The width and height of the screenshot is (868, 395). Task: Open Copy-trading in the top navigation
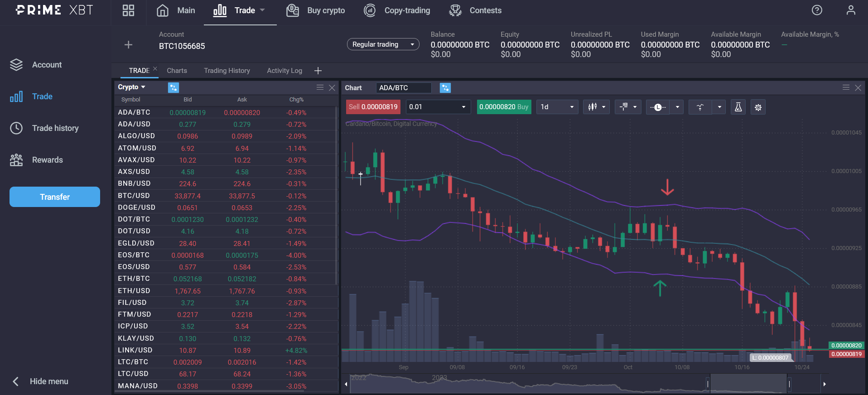pos(397,10)
